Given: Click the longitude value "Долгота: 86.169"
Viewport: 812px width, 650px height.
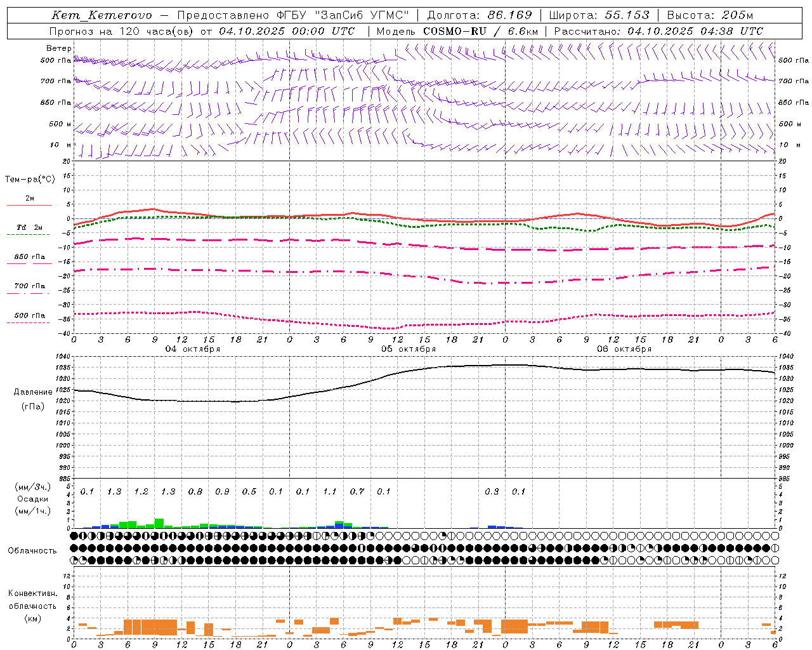Looking at the screenshot, I should point(480,15).
